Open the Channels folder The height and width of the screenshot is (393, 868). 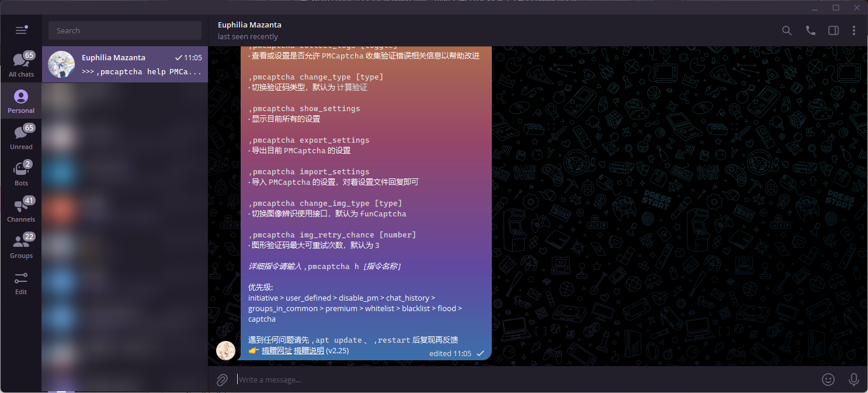21,209
